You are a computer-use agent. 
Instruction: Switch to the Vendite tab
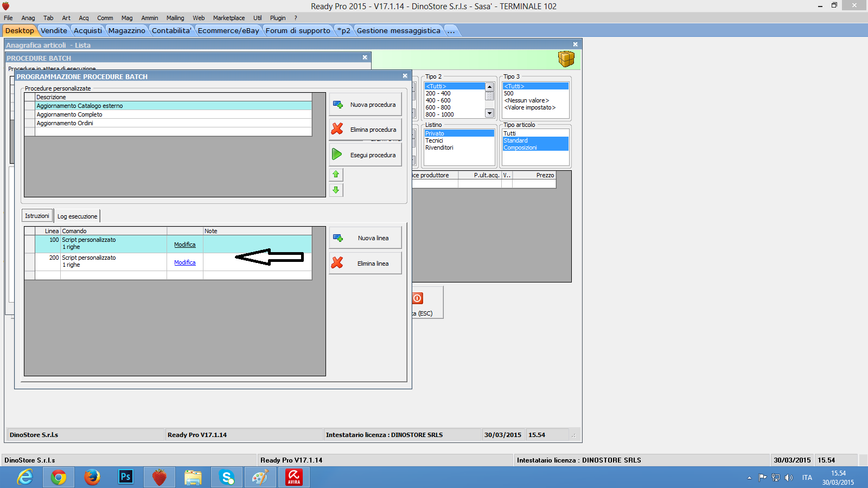click(54, 30)
